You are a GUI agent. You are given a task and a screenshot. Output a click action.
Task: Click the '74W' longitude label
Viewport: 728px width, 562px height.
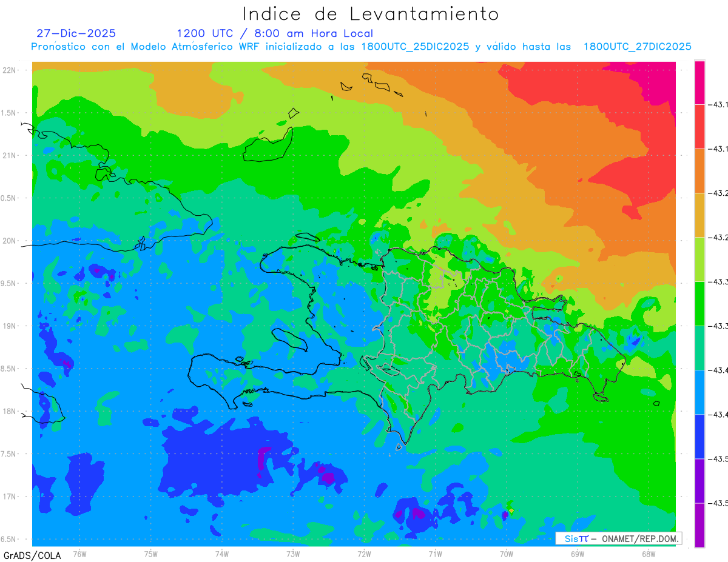tap(221, 554)
